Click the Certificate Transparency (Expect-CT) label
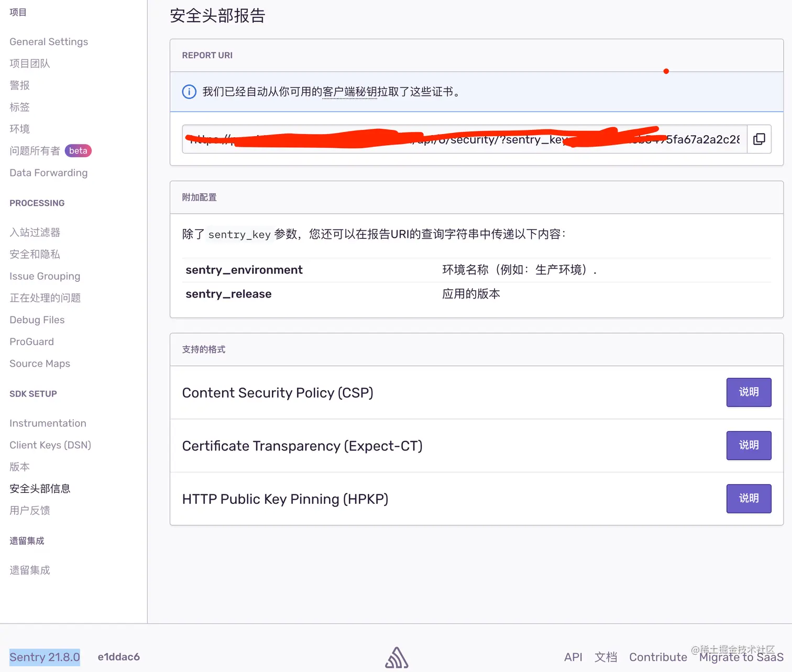This screenshot has width=792, height=672. click(302, 446)
